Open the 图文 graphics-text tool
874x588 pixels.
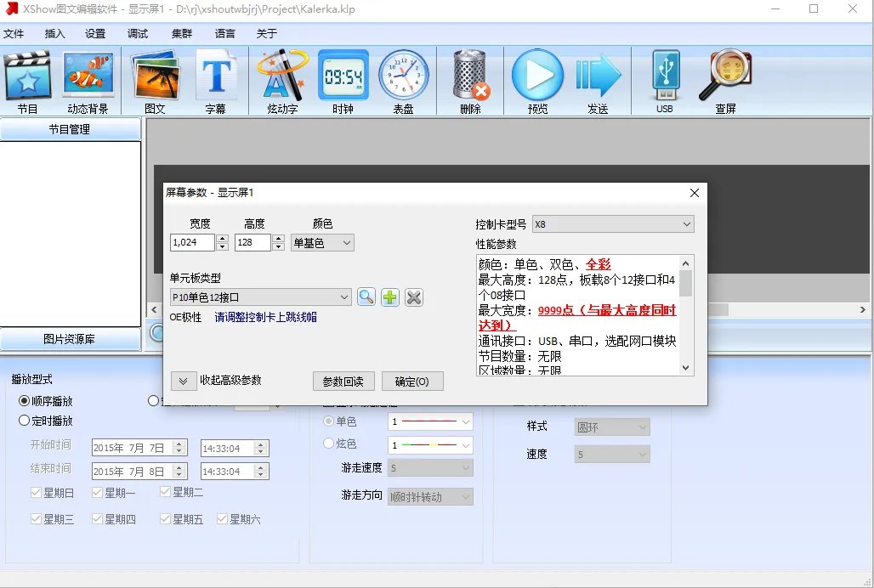(x=154, y=79)
